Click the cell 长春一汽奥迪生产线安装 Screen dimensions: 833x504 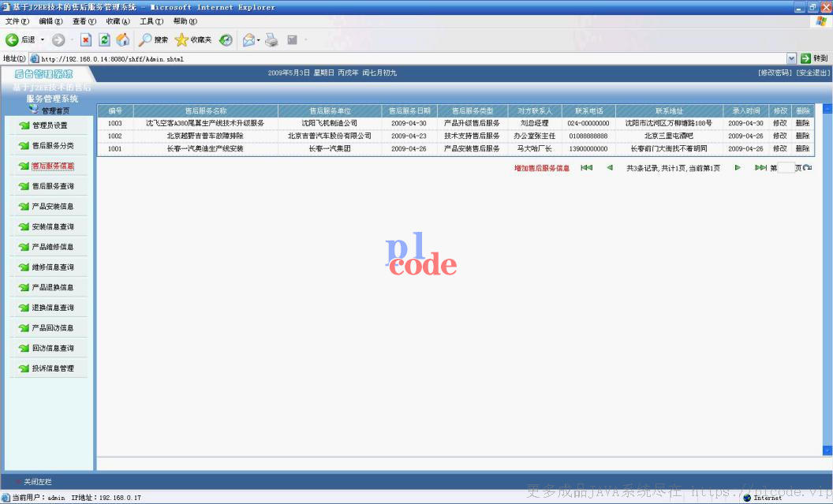pyautogui.click(x=205, y=149)
